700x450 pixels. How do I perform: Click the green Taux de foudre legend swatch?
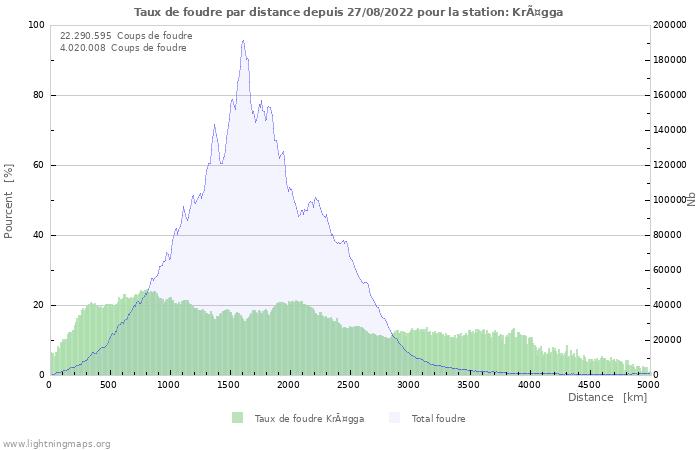pyautogui.click(x=237, y=418)
